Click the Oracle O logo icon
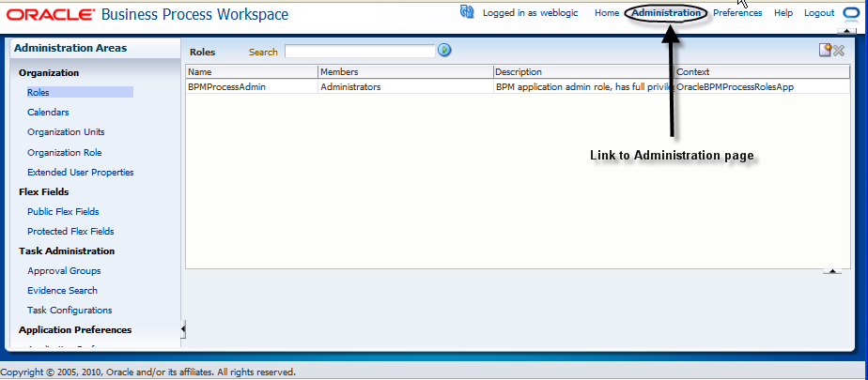Viewport: 868px width, 380px height. 849,13
